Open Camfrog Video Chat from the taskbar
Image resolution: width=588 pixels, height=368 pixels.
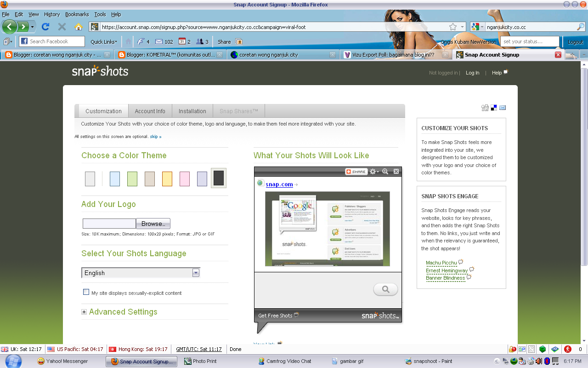pyautogui.click(x=284, y=361)
